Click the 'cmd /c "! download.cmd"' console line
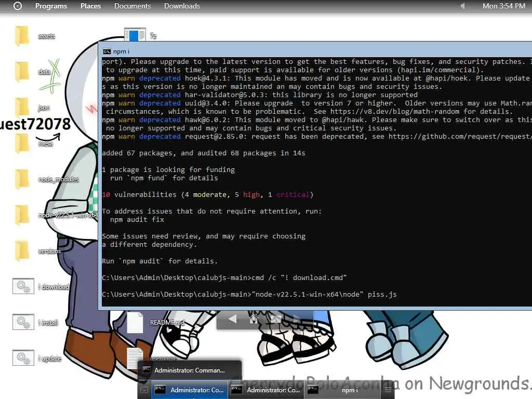Screen dimensions: 532x399 coord(224,278)
